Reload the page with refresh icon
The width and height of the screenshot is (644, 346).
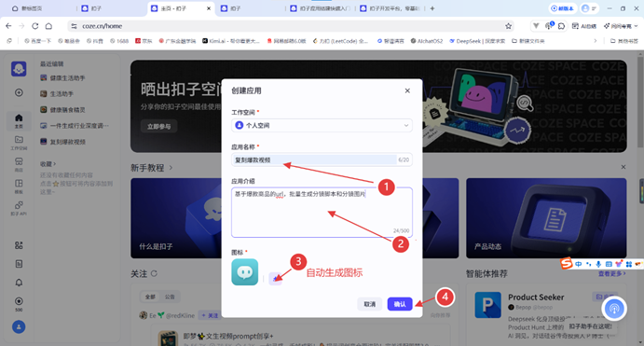35,26
